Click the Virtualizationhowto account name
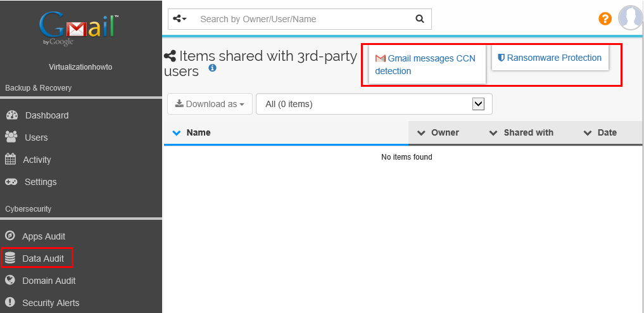The width and height of the screenshot is (644, 313). pos(80,67)
